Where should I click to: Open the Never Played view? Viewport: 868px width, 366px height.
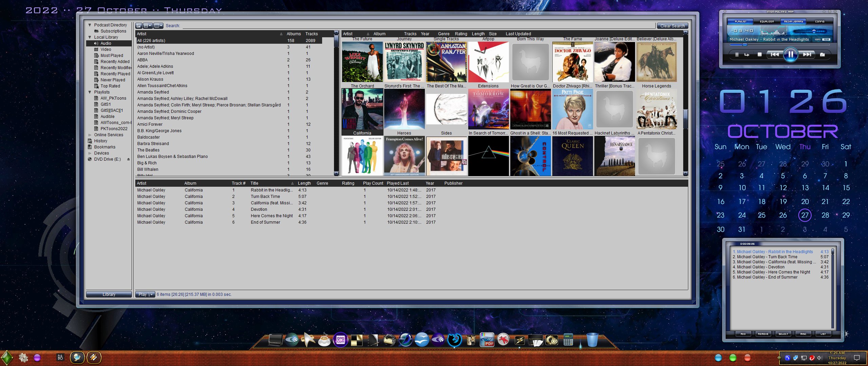click(x=113, y=80)
